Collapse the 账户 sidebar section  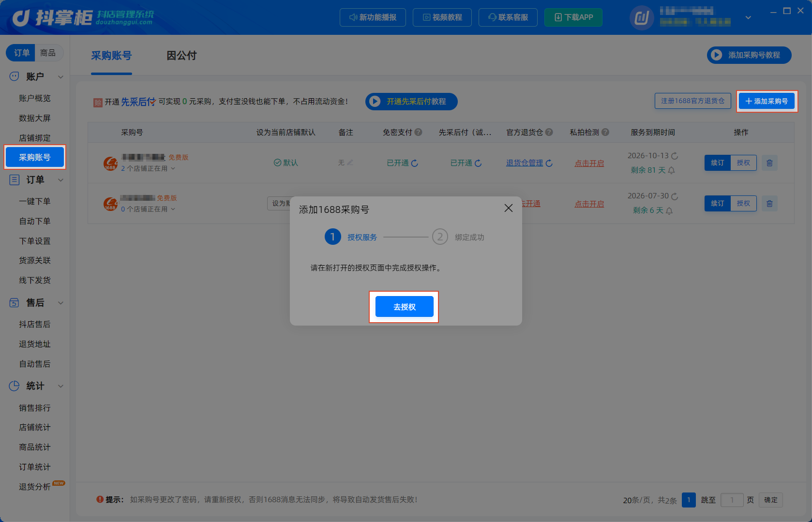(60, 76)
